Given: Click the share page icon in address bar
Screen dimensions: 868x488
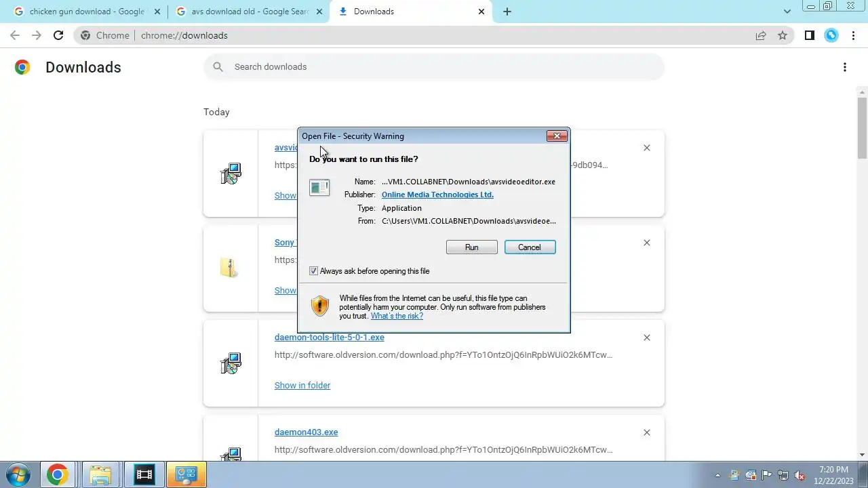Looking at the screenshot, I should tap(761, 35).
